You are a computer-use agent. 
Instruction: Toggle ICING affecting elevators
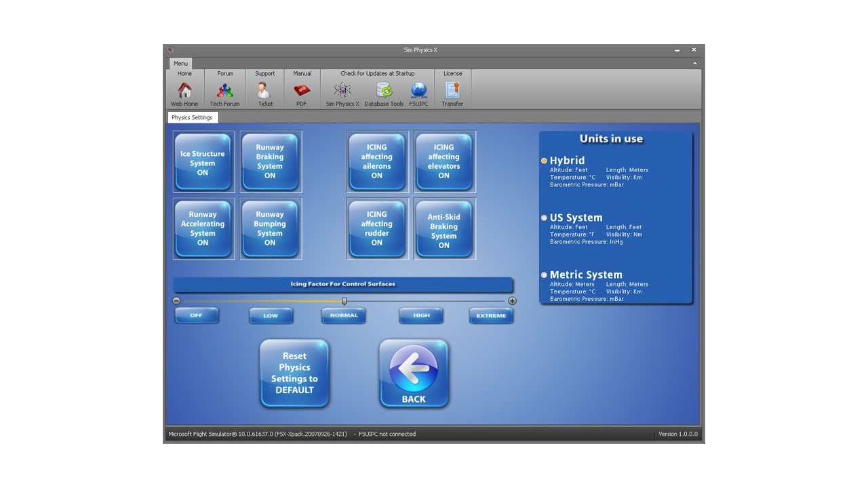coord(444,162)
